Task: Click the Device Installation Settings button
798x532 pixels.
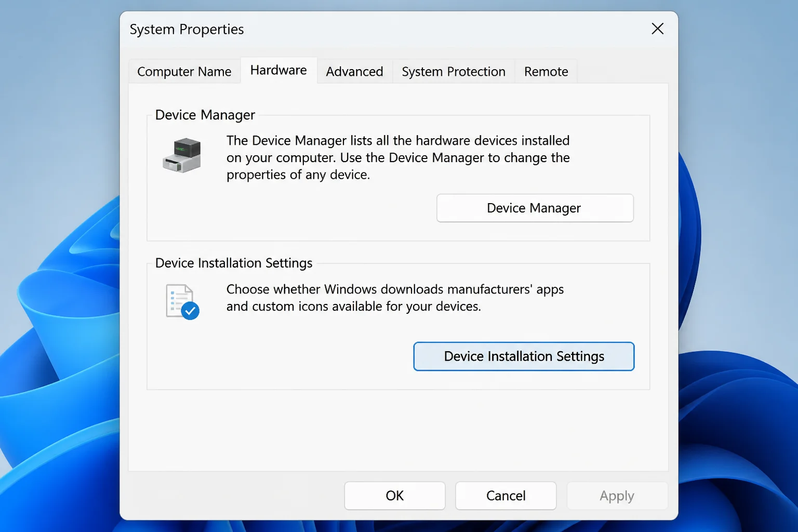Action: pyautogui.click(x=524, y=356)
